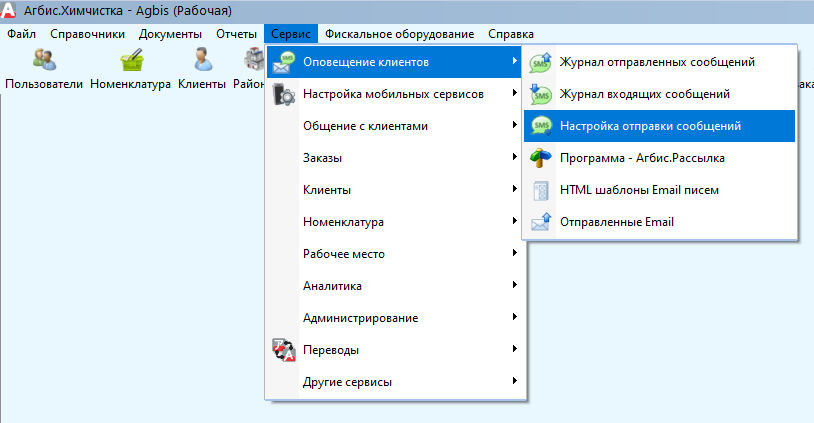Image resolution: width=814 pixels, height=423 pixels.
Task: Click the Клиенты toolbar label
Action: click(x=202, y=84)
